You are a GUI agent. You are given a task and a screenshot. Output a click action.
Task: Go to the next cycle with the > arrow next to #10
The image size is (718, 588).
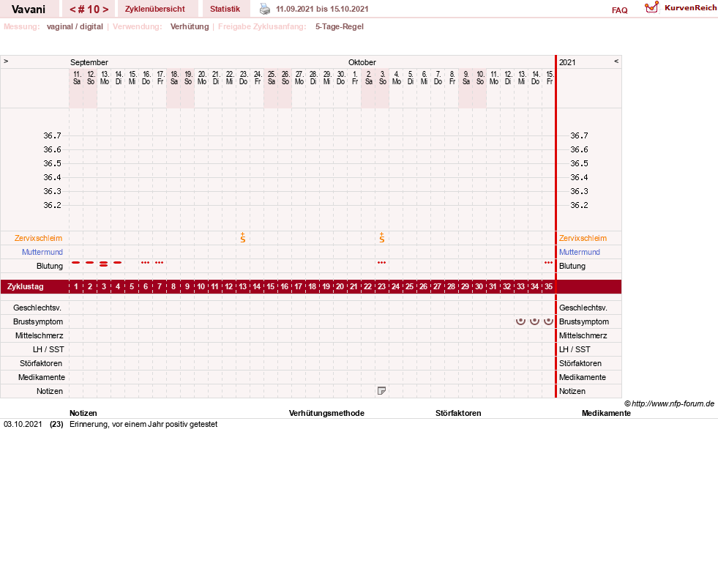106,10
